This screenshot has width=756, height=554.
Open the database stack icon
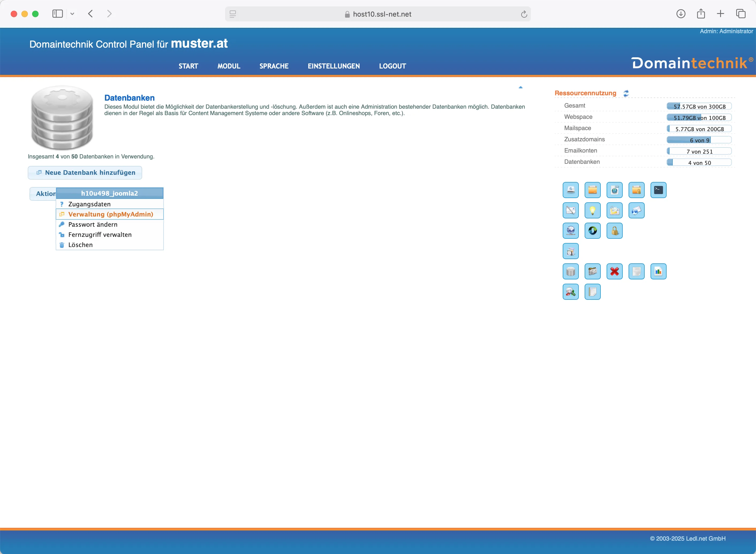pyautogui.click(x=570, y=271)
